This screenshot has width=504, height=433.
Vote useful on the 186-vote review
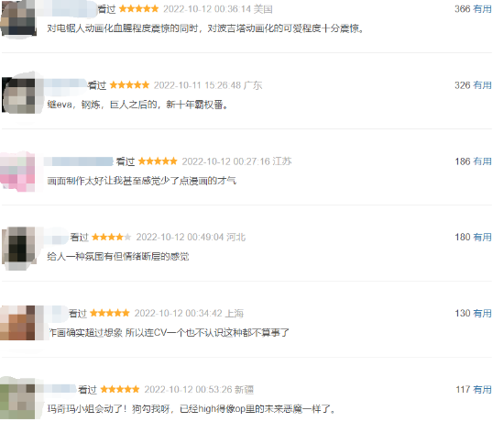[482, 161]
